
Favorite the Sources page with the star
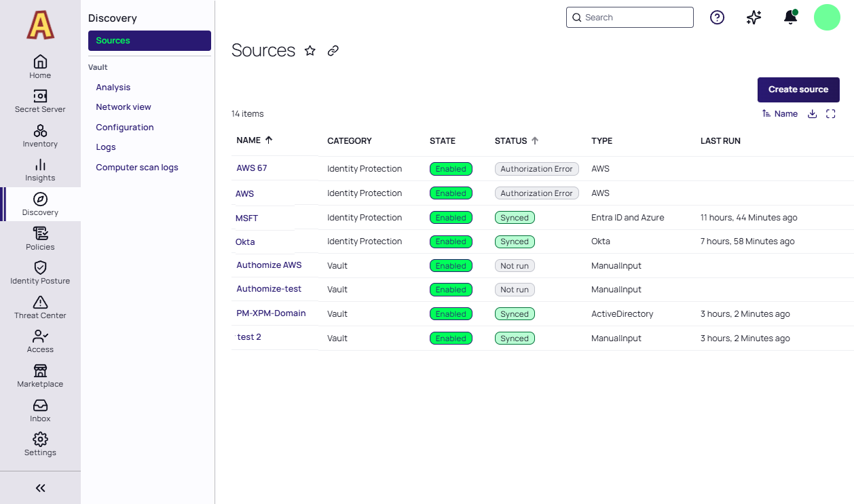(x=310, y=51)
